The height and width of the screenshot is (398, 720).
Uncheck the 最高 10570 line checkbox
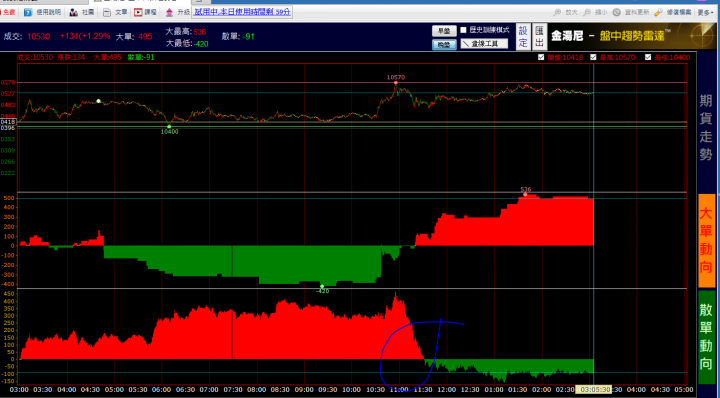[x=593, y=57]
